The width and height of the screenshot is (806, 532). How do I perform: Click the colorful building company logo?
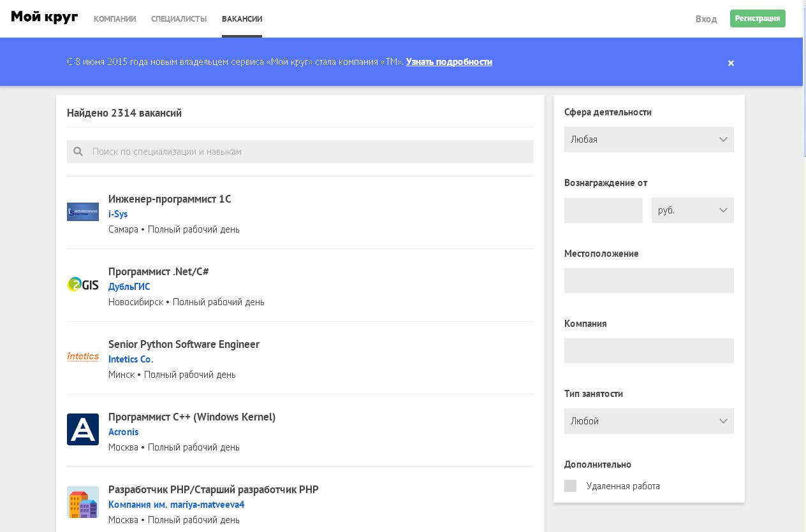tap(83, 502)
